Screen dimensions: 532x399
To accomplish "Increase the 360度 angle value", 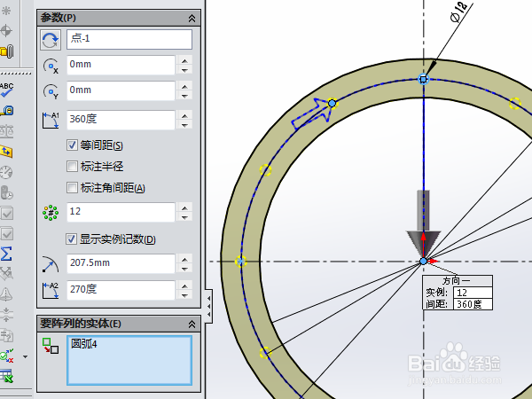I will pos(184,115).
